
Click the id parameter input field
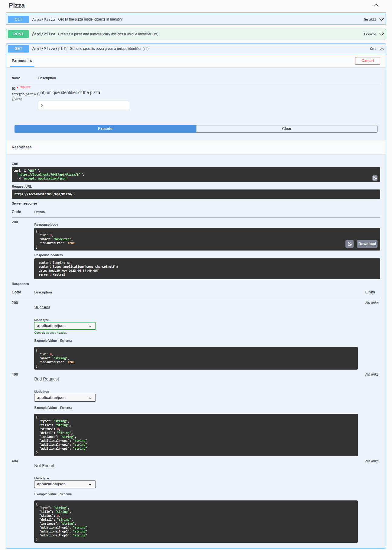click(x=83, y=105)
